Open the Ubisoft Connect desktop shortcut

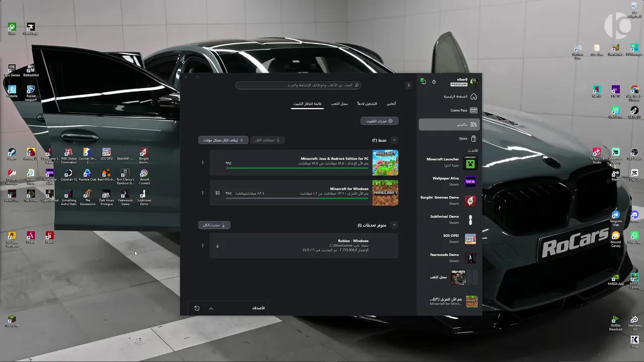tap(144, 177)
